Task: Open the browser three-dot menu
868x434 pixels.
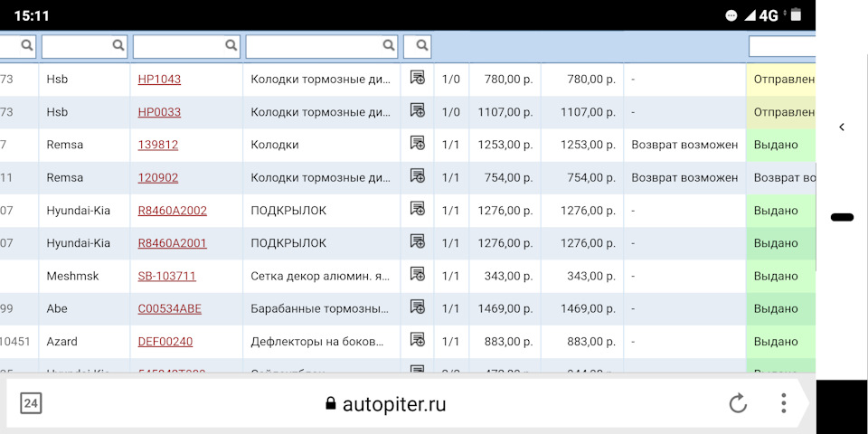Action: click(x=783, y=404)
